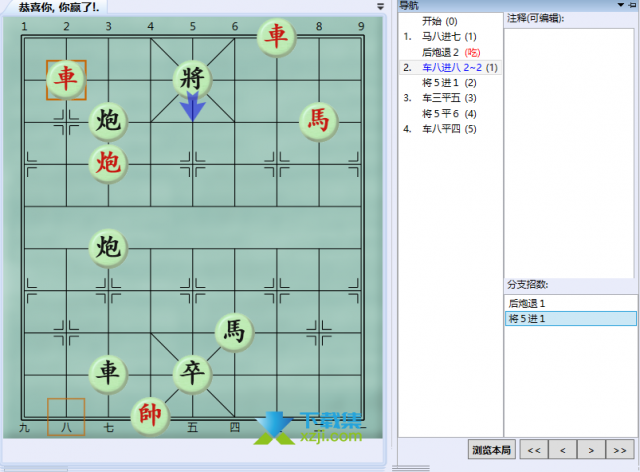
Task: Select the red 帥 piece
Action: [x=150, y=416]
